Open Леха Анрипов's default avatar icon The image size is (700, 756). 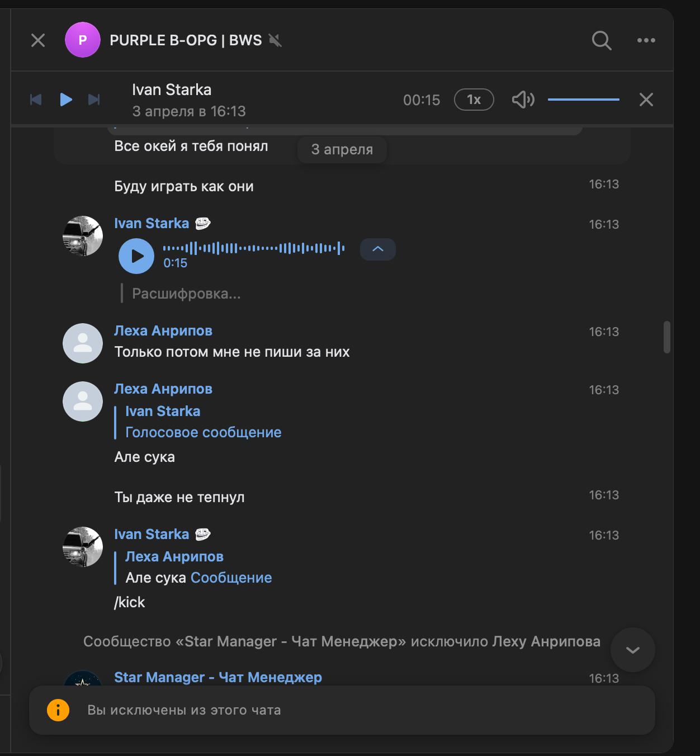[83, 343]
